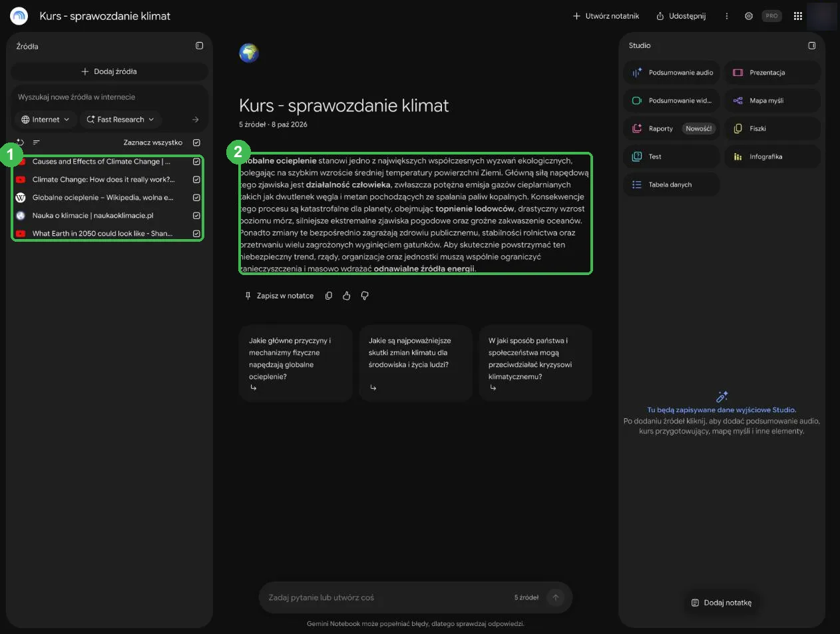This screenshot has width=840, height=634.
Task: Click YouTube icon of What Earth in 2050 source
Action: 21,234
